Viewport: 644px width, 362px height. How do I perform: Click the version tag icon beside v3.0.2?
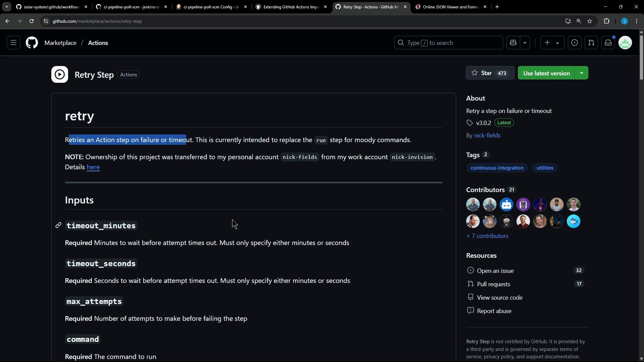470,123
